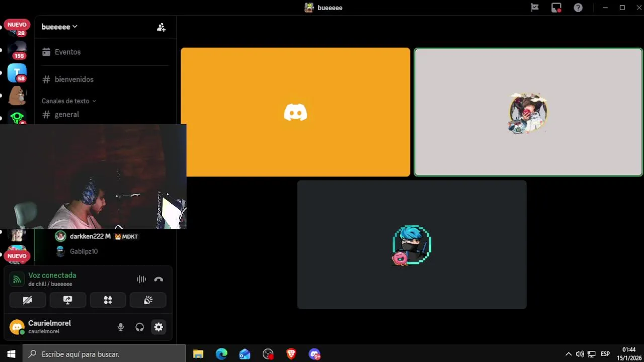The image size is (644, 362).
Task: Show hidden system tray icons
Action: pos(569,354)
